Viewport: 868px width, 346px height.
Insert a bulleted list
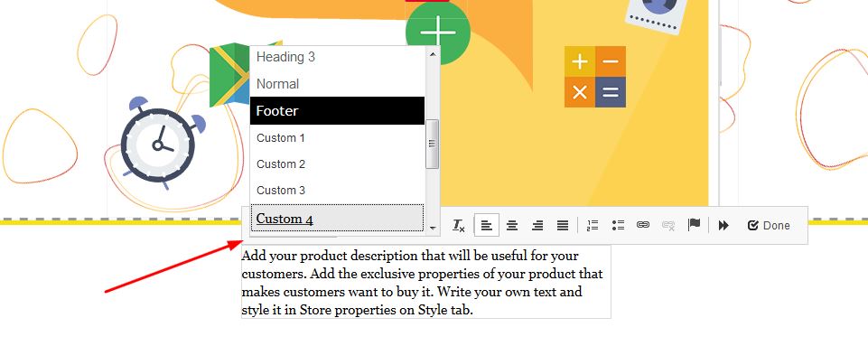pyautogui.click(x=619, y=225)
